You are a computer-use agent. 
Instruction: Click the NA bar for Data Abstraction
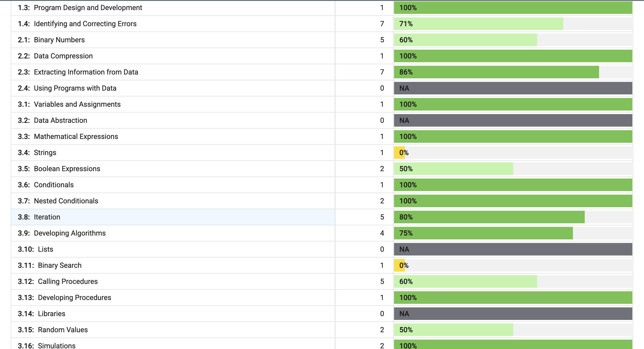[x=513, y=120]
